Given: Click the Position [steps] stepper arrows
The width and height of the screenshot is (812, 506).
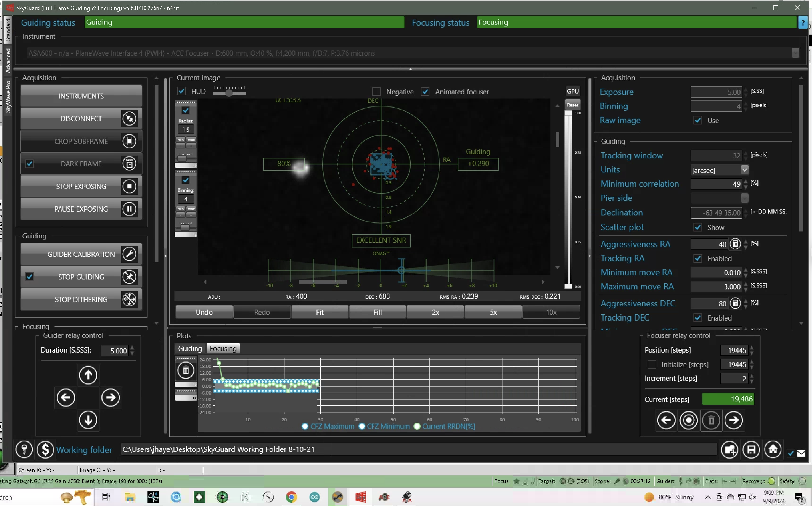Looking at the screenshot, I should click(x=751, y=350).
